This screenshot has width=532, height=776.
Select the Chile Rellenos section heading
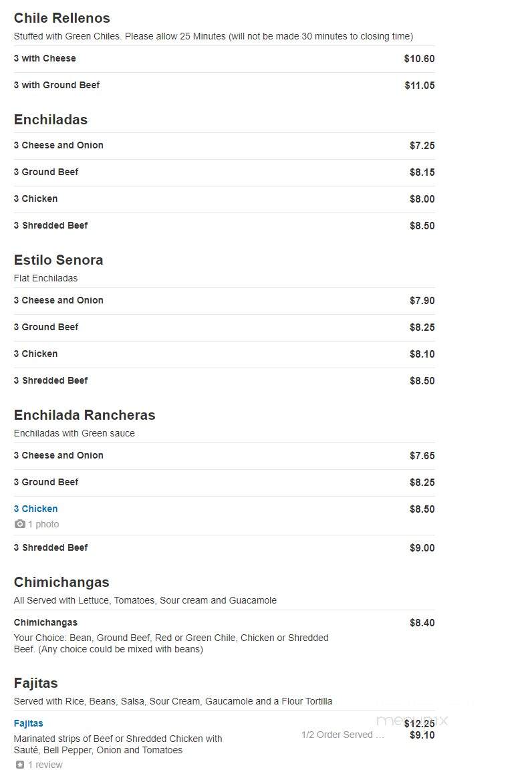(62, 18)
